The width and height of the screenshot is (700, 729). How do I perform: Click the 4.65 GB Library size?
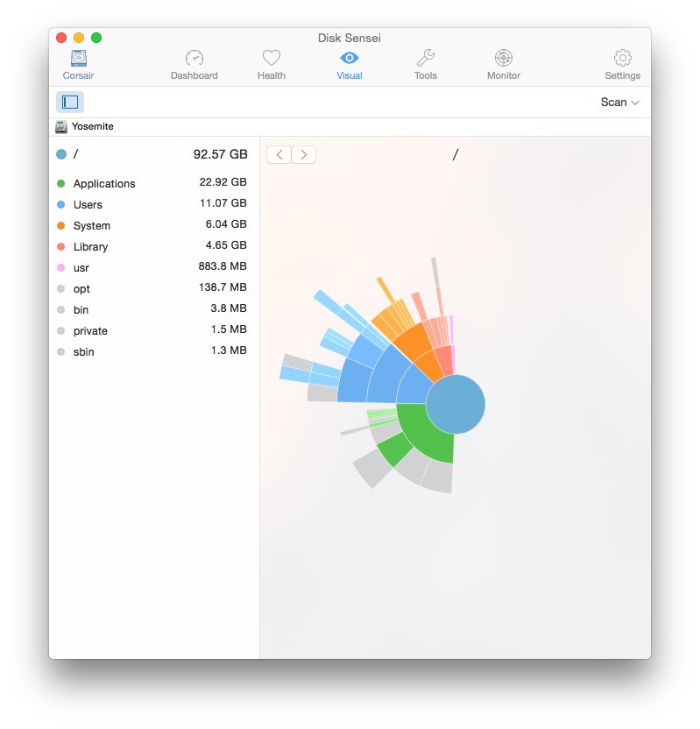coord(226,245)
